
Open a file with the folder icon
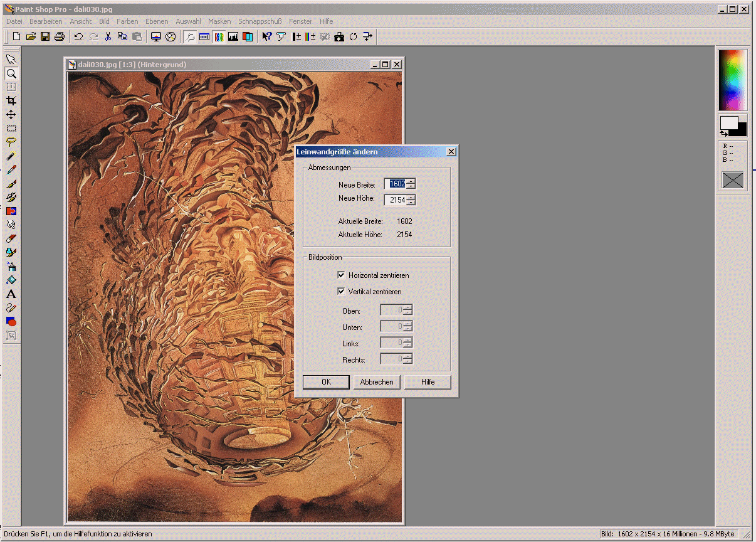click(x=31, y=36)
